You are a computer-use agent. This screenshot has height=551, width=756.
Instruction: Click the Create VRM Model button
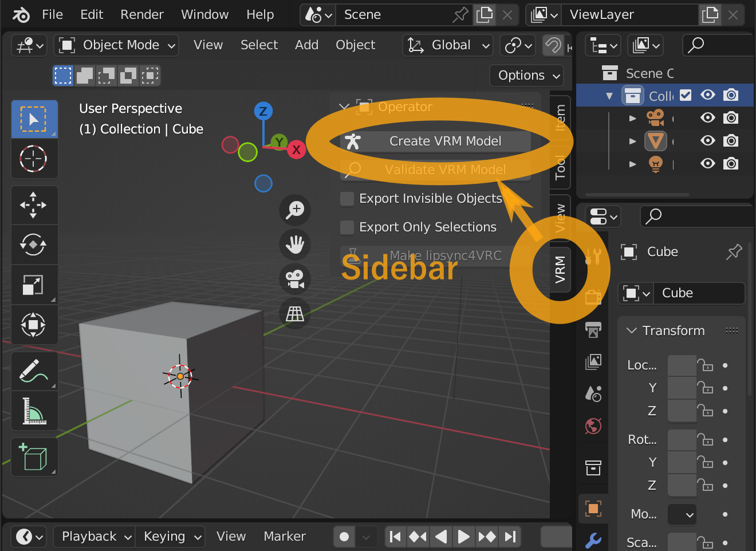(x=435, y=141)
